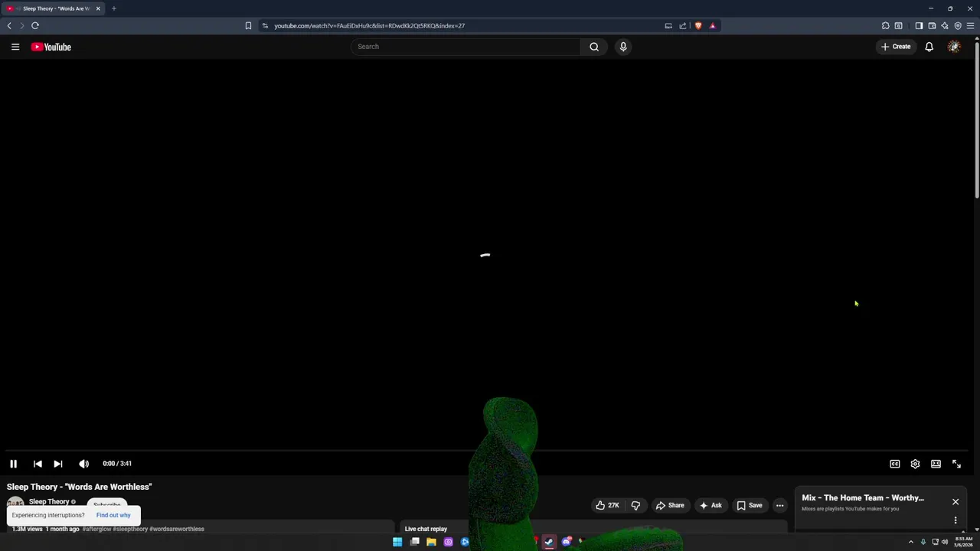980x551 pixels.
Task: Open the account avatar menu
Action: 954,47
